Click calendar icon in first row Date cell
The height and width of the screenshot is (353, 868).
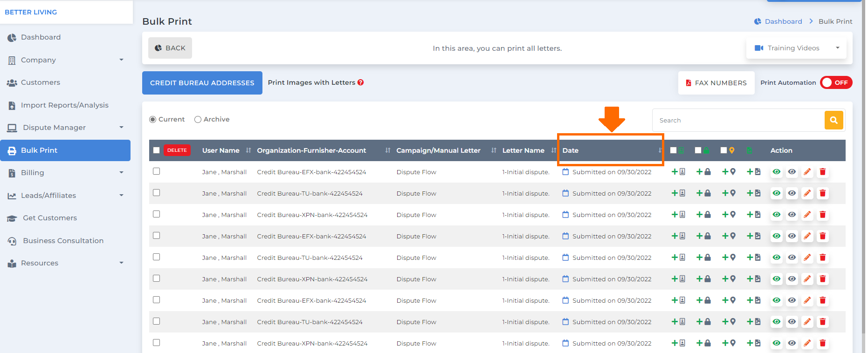pos(565,171)
